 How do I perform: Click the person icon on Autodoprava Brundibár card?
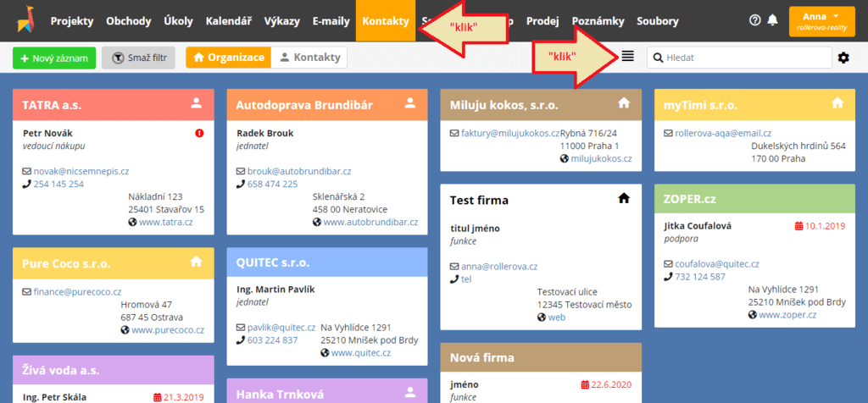[x=409, y=102]
